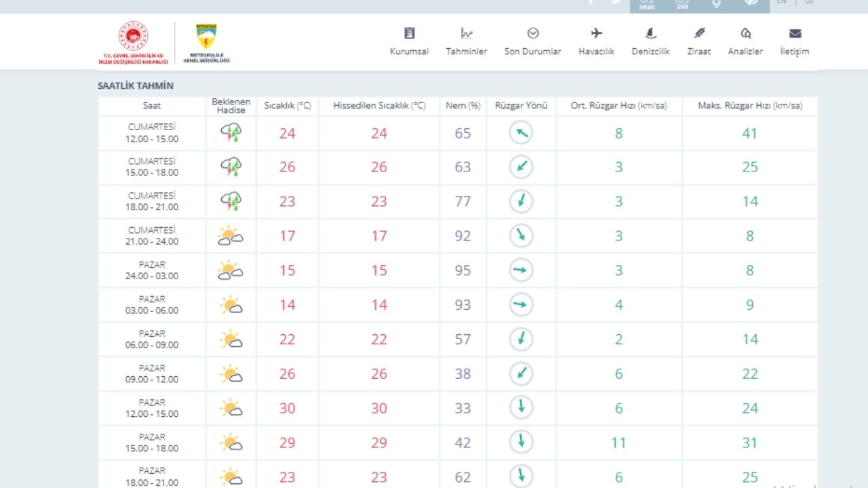Click wind direction arrow for Pazar 12.00 - 15.00
The image size is (868, 488).
pos(521,408)
